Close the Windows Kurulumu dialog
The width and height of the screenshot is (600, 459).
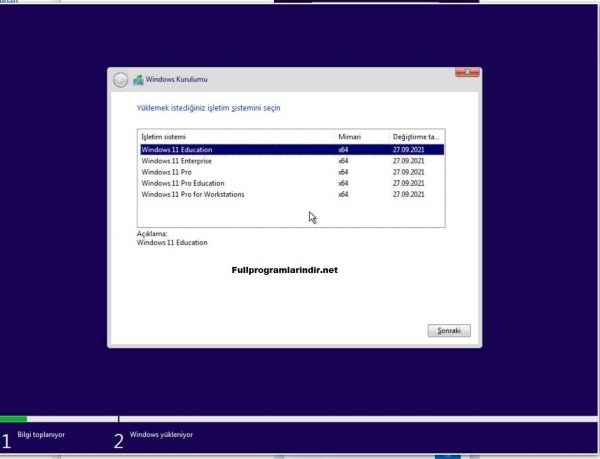pyautogui.click(x=466, y=73)
